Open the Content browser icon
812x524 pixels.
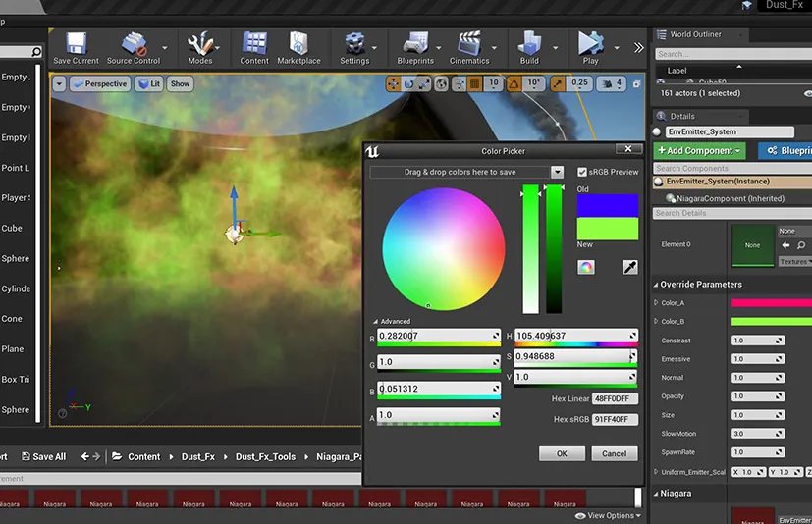(254, 48)
